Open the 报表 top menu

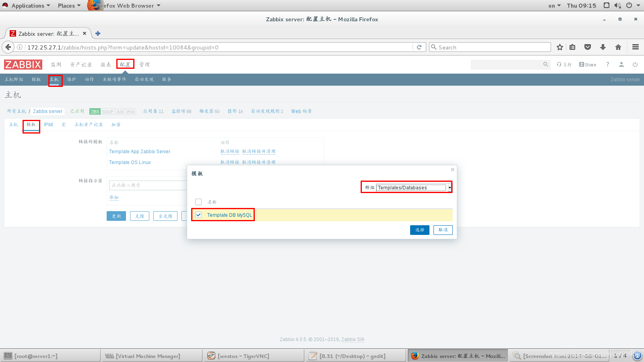[x=106, y=64]
